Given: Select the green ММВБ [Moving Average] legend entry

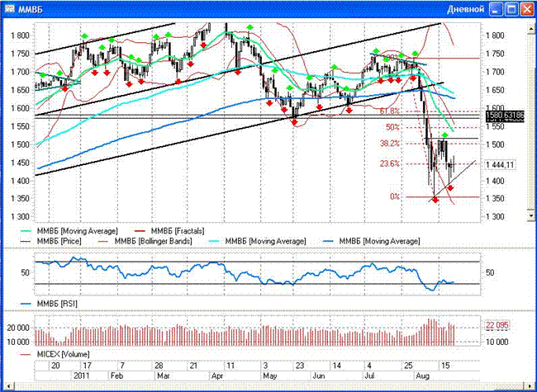Looking at the screenshot, I should [x=69, y=231].
